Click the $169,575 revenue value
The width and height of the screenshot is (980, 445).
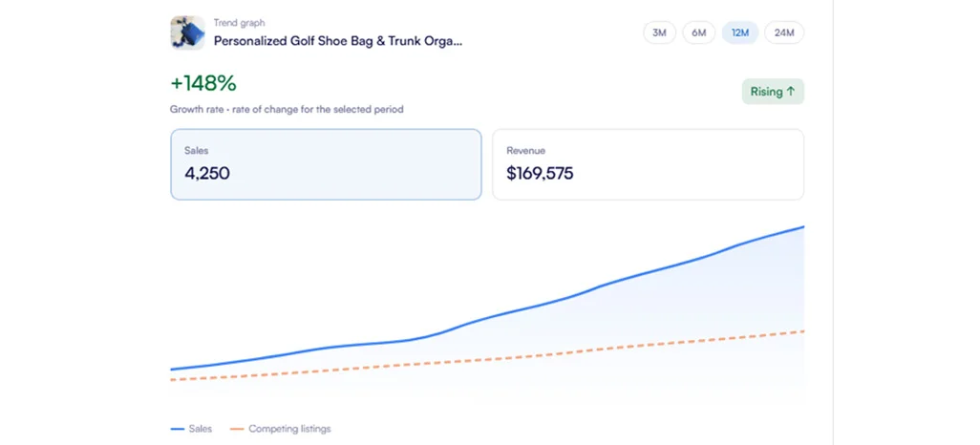(x=540, y=173)
